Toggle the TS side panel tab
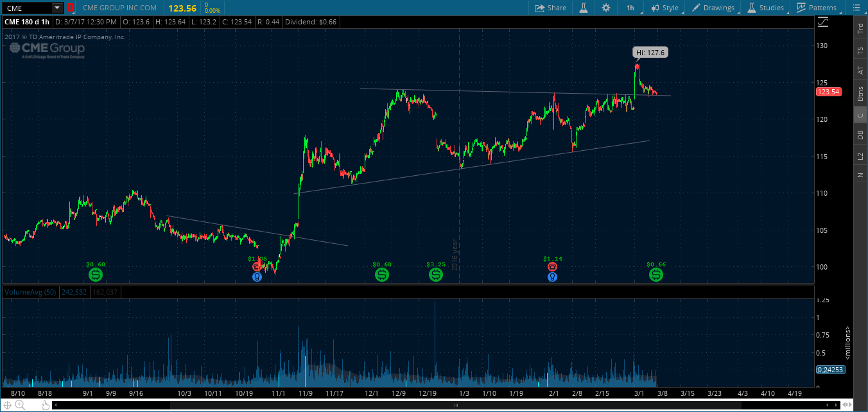Viewport: 868px width, 412px height. click(860, 50)
